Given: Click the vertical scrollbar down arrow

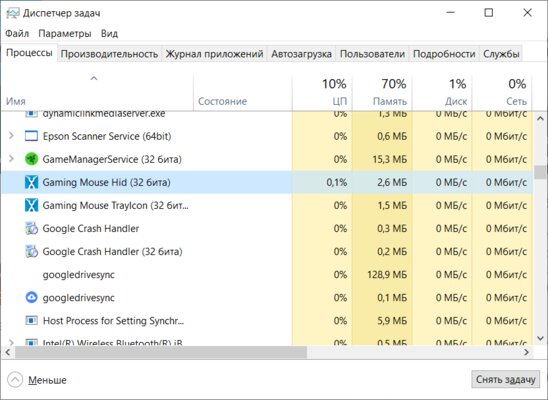Looking at the screenshot, I should pyautogui.click(x=540, y=338).
